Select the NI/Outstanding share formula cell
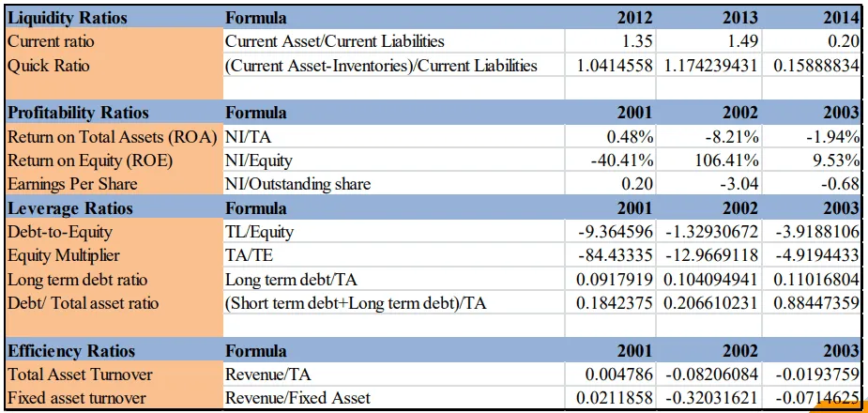This screenshot has height=413, width=868. 297,184
